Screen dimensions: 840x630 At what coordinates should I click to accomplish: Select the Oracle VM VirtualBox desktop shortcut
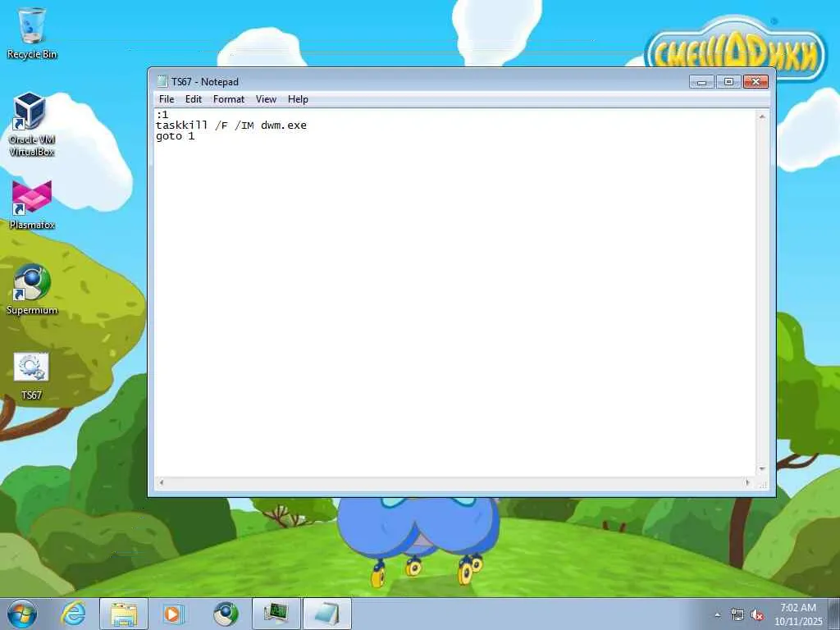pos(32,125)
